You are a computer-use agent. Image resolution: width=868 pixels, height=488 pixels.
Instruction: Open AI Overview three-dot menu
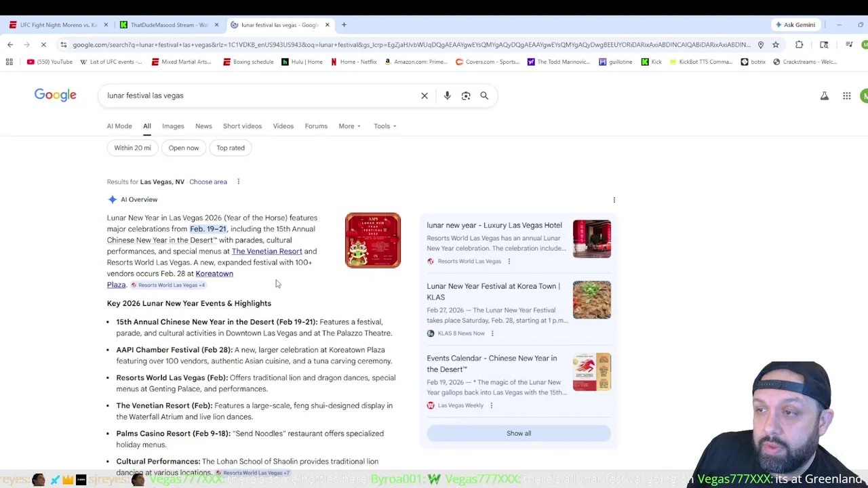[x=614, y=200]
